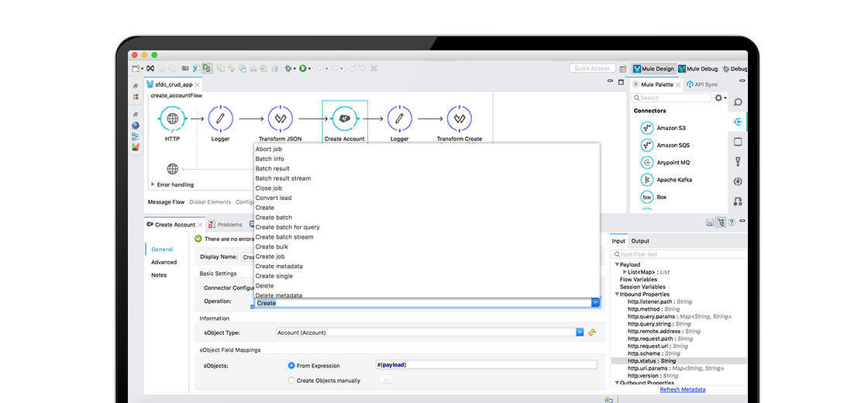The width and height of the screenshot is (868, 403).
Task: Open the Scopes category bracket icon
Action: [737, 143]
